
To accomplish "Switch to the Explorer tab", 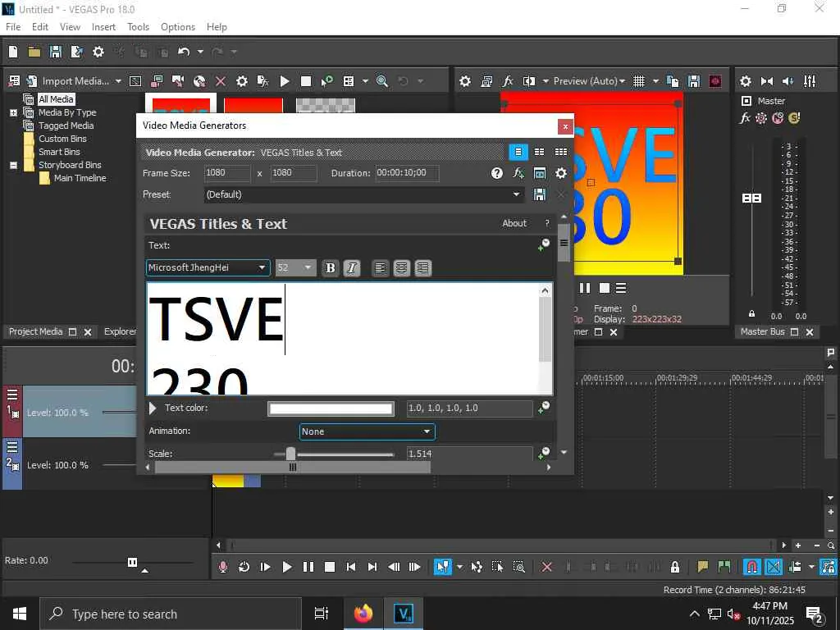I will tap(120, 331).
